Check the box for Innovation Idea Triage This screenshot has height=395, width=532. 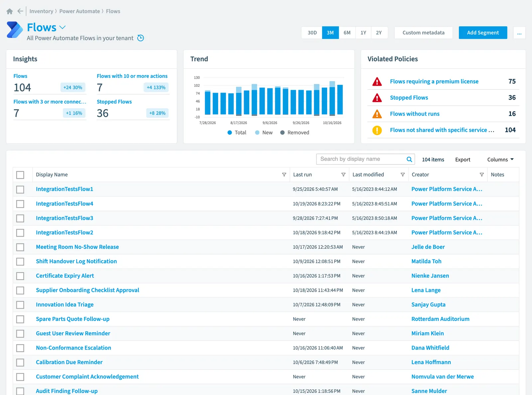point(20,305)
